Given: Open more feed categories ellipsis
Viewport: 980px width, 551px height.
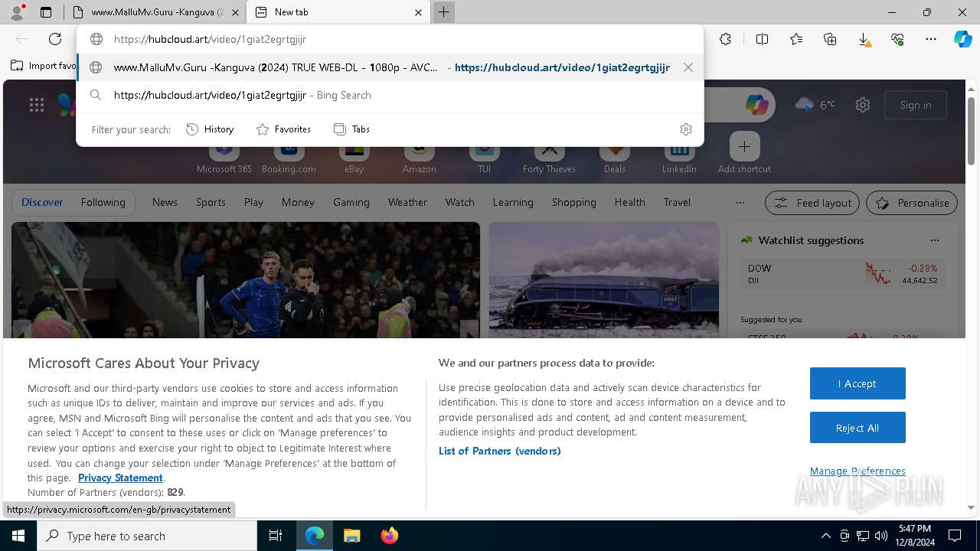Looking at the screenshot, I should click(740, 203).
